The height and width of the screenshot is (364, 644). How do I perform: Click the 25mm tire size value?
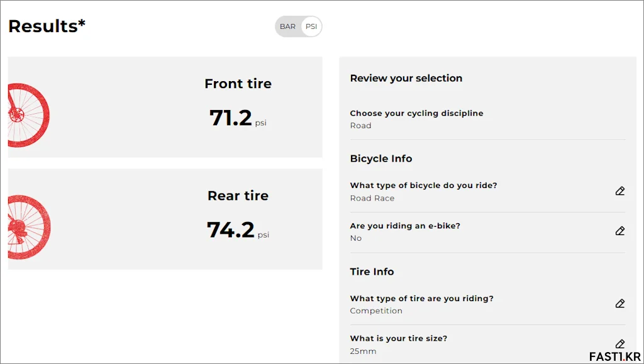point(363,351)
